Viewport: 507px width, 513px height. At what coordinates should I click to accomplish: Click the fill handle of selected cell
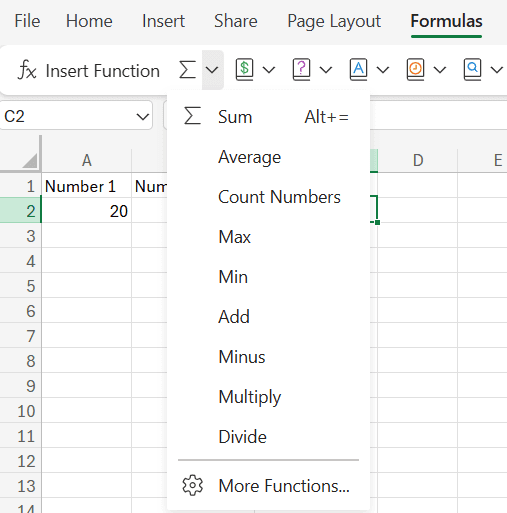tap(377, 222)
